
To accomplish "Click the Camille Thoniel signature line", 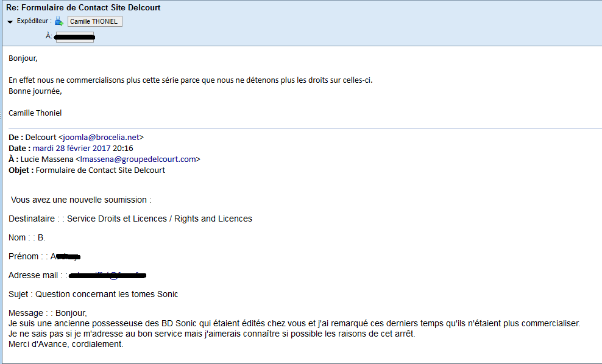I will [35, 113].
